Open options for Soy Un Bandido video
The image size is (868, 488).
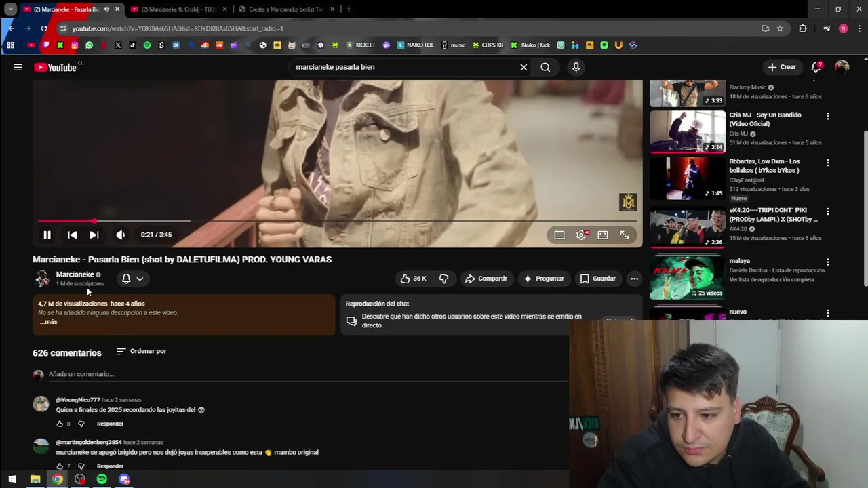tap(827, 117)
